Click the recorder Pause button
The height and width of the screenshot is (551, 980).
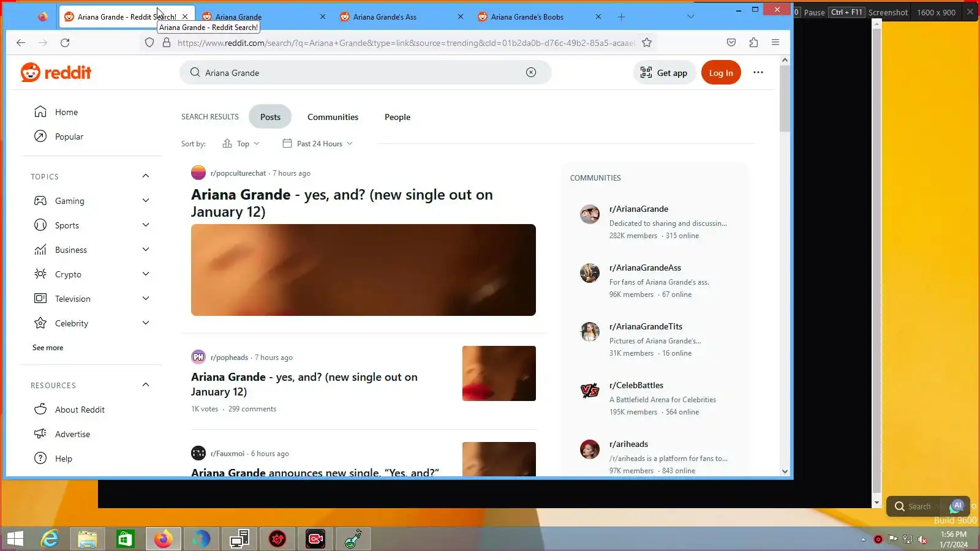(814, 12)
